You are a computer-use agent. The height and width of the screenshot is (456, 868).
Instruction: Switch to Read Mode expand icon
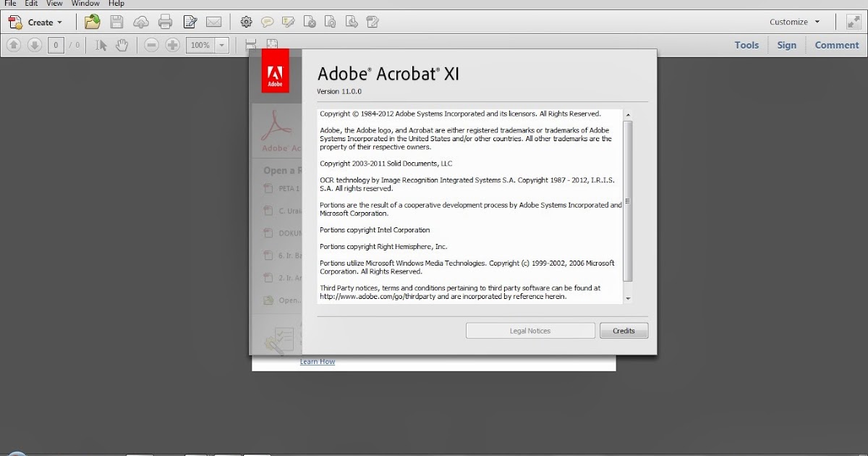coord(854,22)
